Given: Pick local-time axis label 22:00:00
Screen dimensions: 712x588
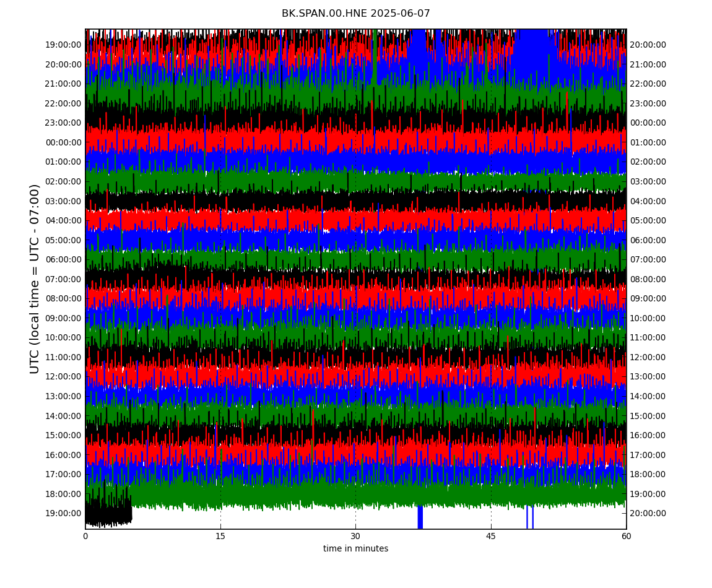Looking at the screenshot, I should coord(648,84).
